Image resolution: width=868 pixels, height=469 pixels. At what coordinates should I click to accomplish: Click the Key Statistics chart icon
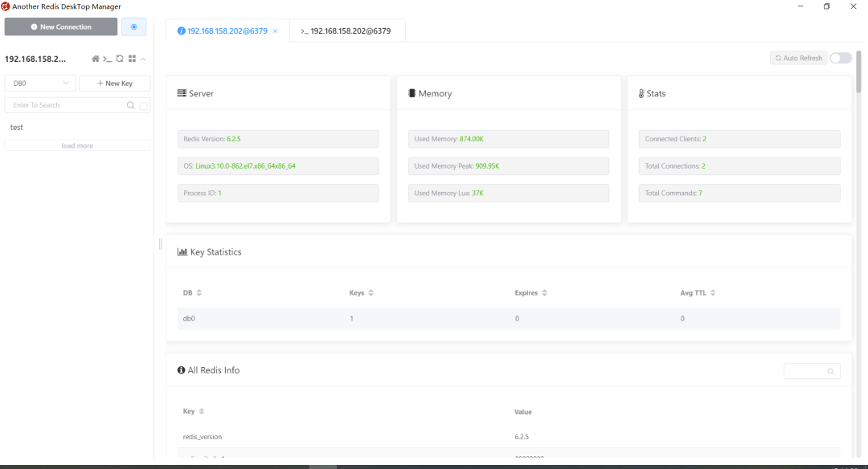tap(182, 251)
